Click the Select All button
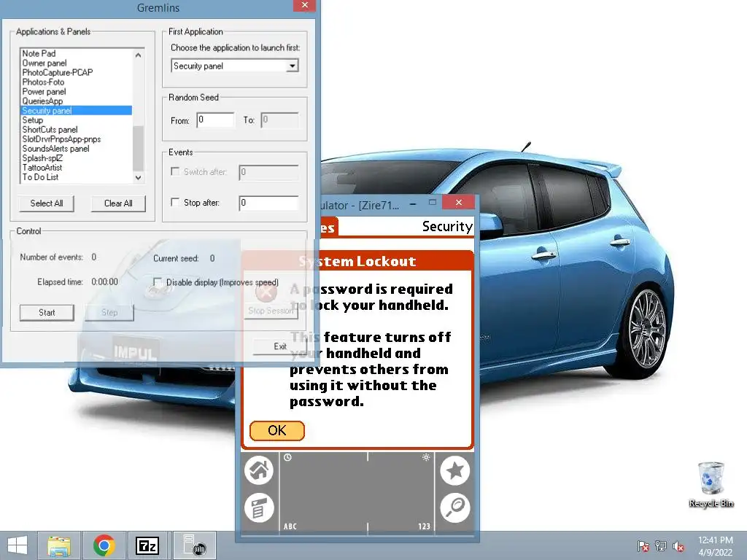Image resolution: width=747 pixels, height=560 pixels. [47, 203]
